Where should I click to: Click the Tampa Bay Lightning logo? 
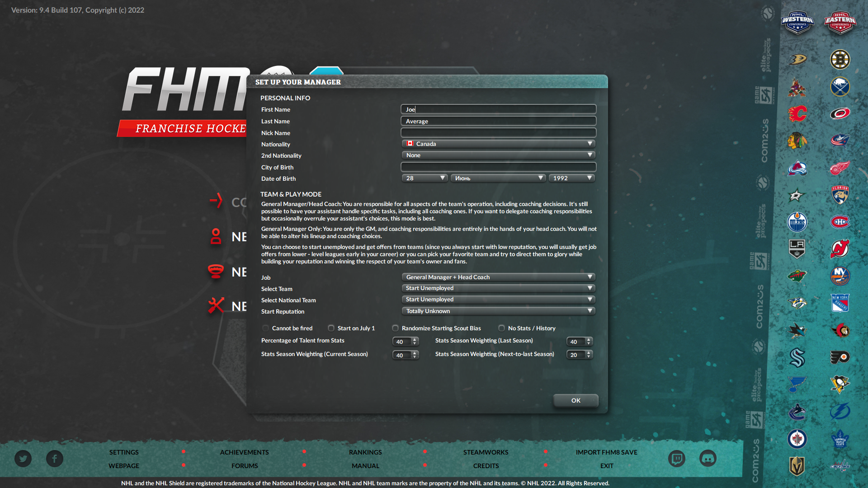[x=840, y=412]
